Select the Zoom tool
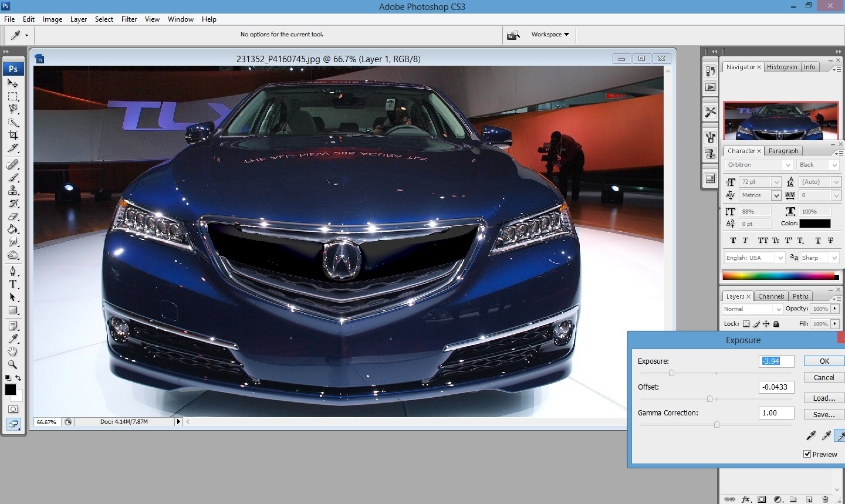The width and height of the screenshot is (845, 504). pyautogui.click(x=13, y=364)
